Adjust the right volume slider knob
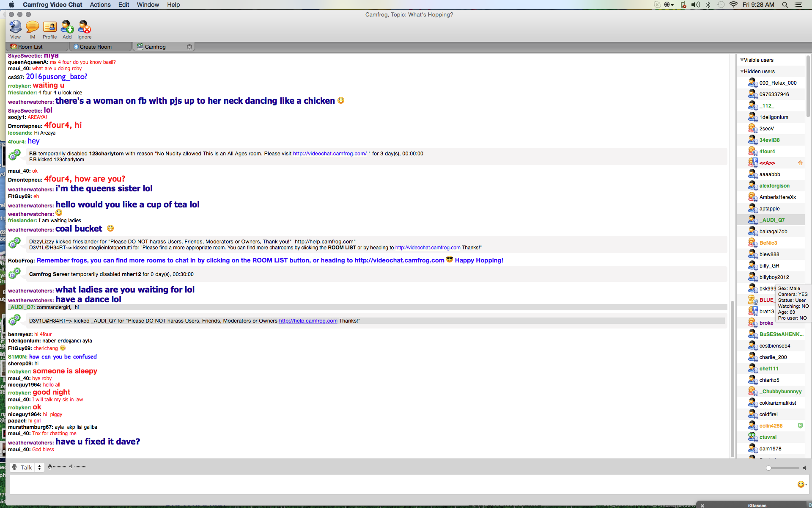The image size is (812, 508). (768, 468)
